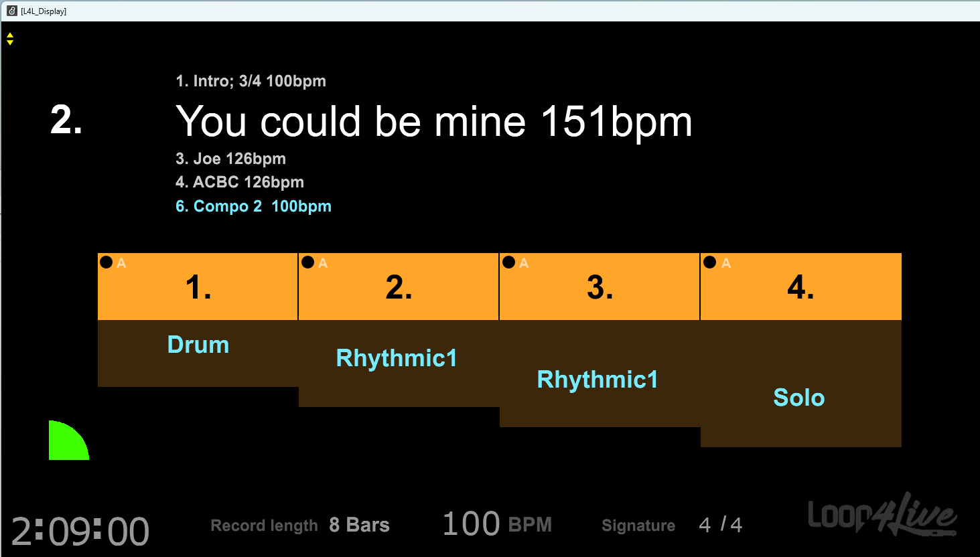Click the black dot on track 4 header
Image resolution: width=980 pixels, height=557 pixels.
(710, 262)
